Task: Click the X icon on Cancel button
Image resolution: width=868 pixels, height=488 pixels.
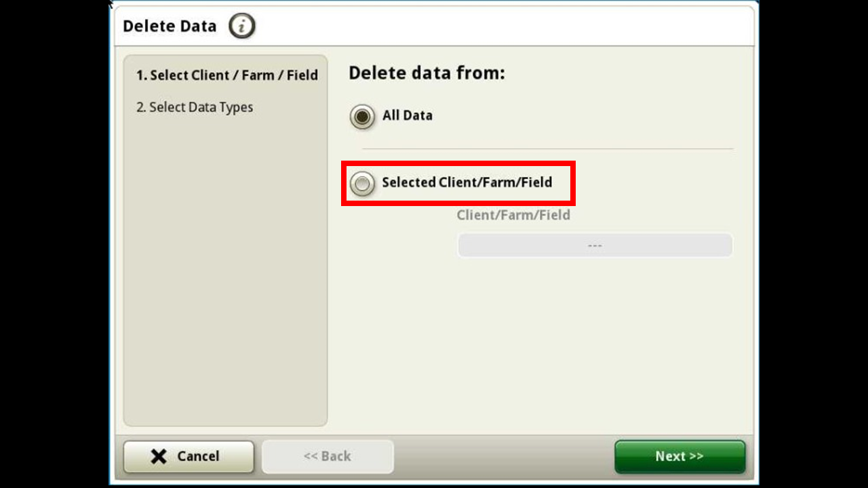Action: click(x=159, y=456)
